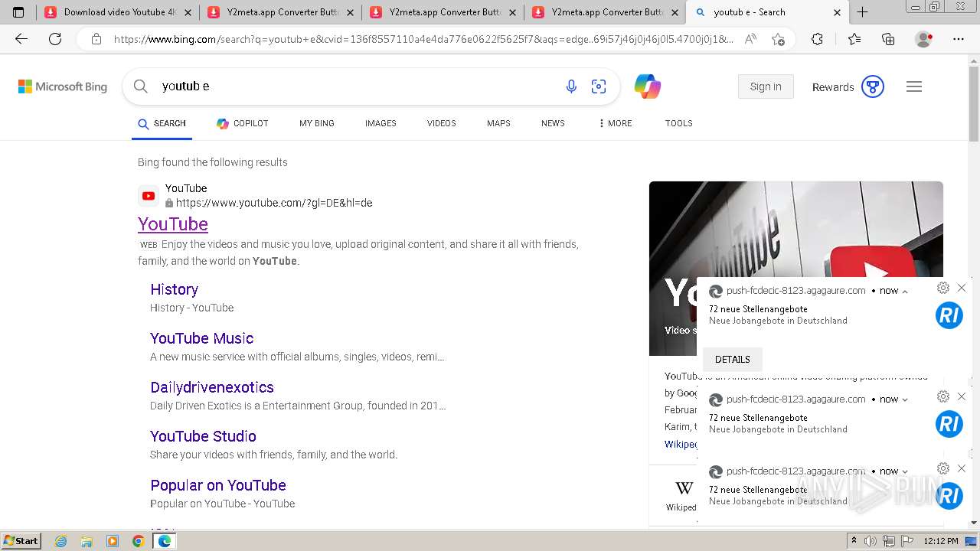Open Read aloud from address bar
The width and height of the screenshot is (980, 551).
(x=750, y=39)
